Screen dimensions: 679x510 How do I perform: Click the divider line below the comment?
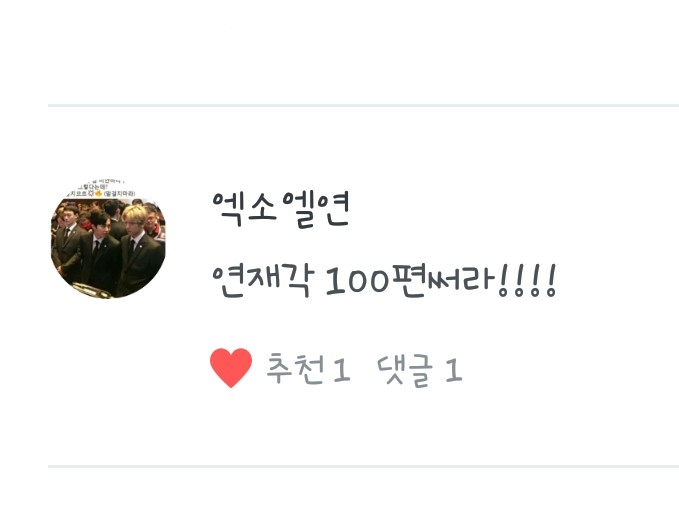363,466
